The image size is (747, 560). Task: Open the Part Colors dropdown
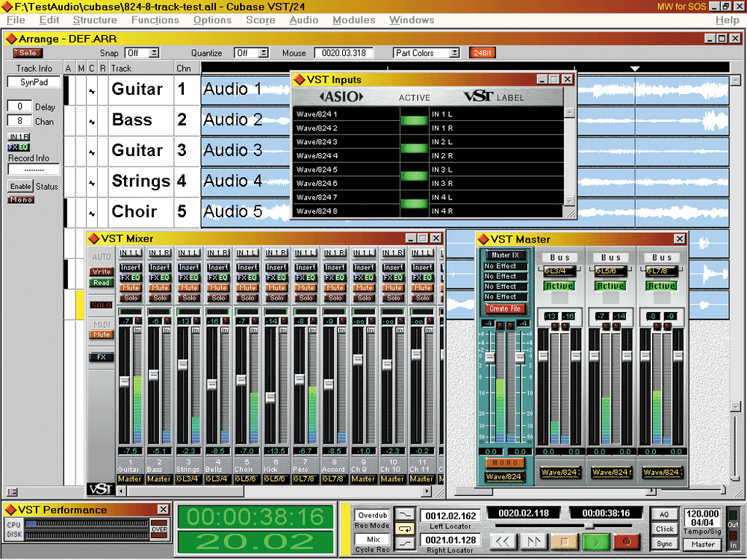pyautogui.click(x=426, y=53)
